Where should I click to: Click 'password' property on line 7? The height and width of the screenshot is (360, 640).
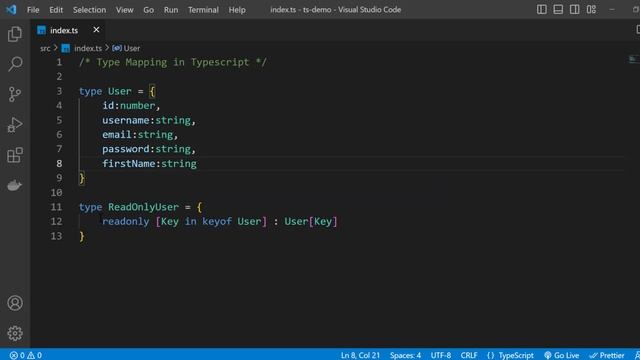point(126,149)
